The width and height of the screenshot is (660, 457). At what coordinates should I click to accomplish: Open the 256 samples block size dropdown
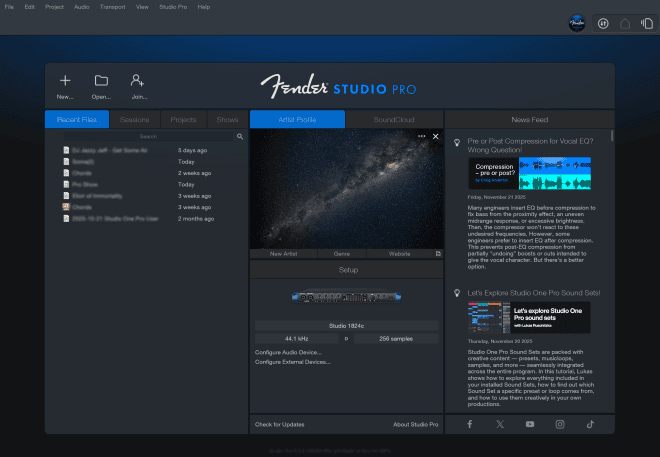tap(396, 339)
